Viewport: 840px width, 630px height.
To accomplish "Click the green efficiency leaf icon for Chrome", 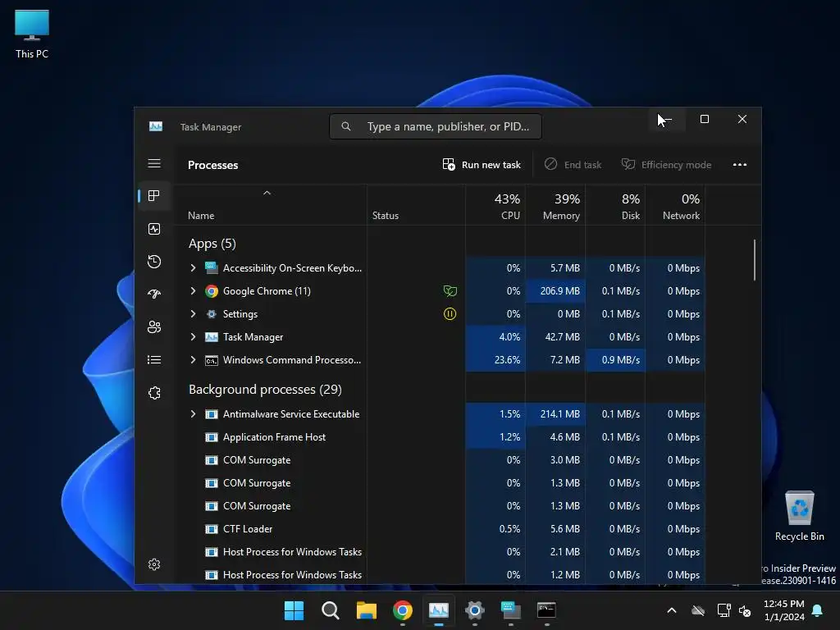I will point(450,291).
